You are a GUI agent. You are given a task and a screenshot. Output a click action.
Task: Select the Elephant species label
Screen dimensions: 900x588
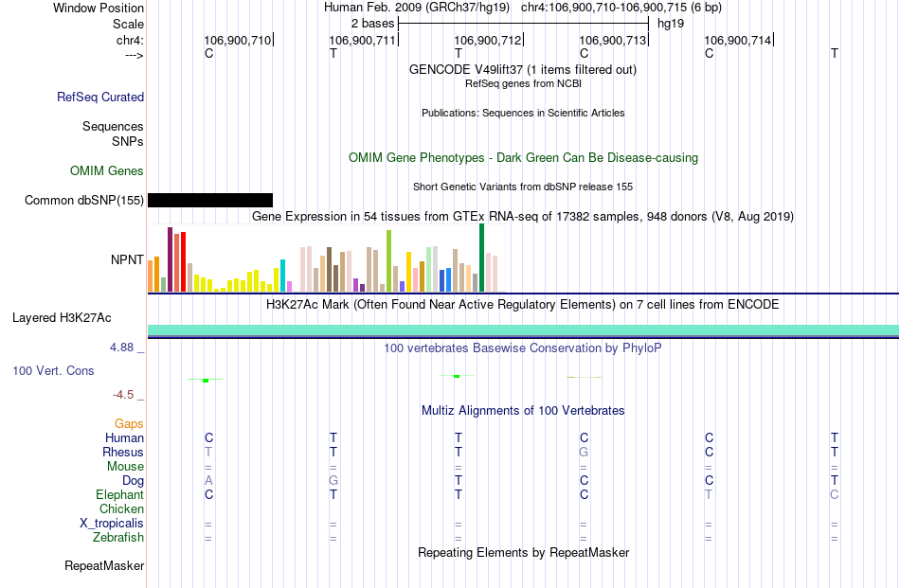120,494
